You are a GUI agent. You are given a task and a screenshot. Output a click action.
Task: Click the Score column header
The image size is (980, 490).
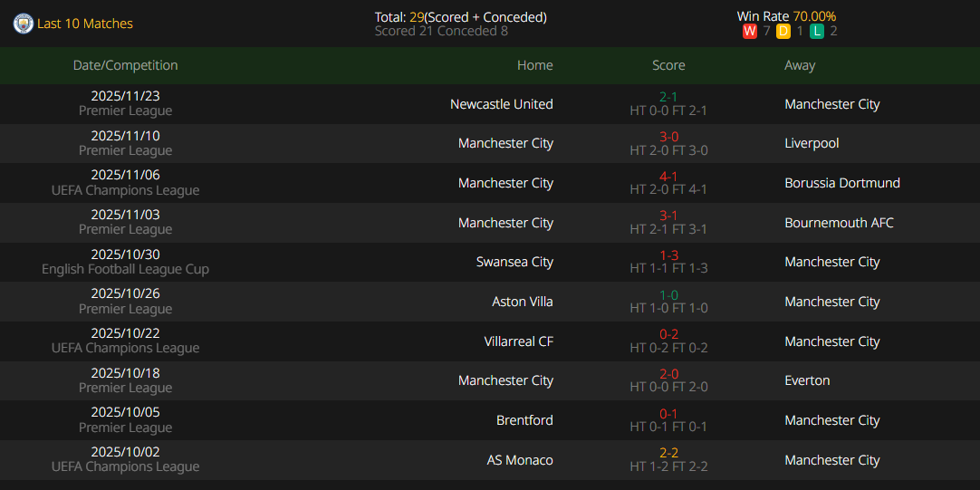click(668, 65)
